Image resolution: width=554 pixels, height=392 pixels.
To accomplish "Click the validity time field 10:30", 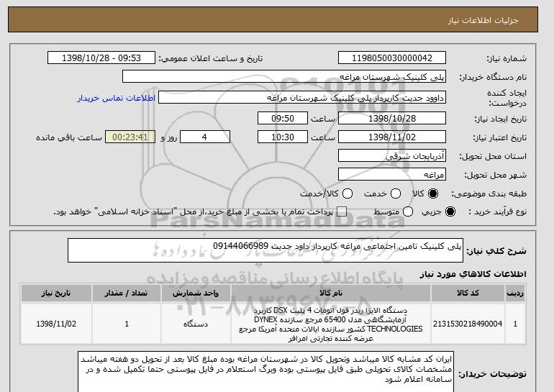I will pyautogui.click(x=283, y=137).
